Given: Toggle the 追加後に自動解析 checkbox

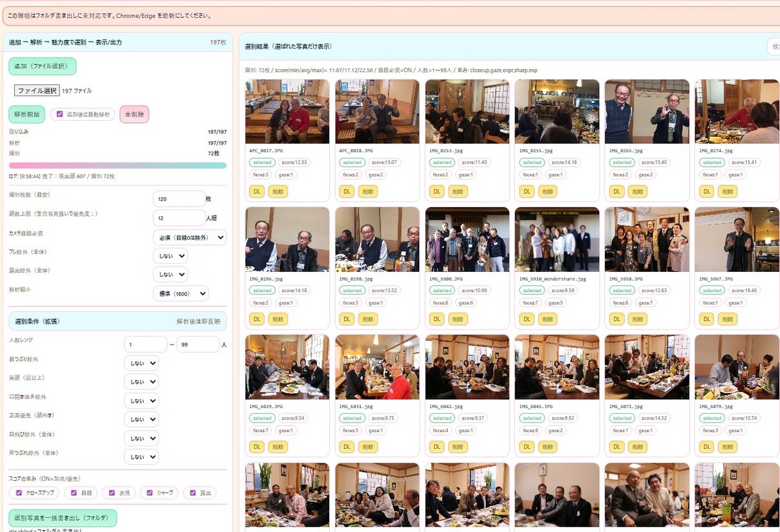Looking at the screenshot, I should tap(60, 114).
